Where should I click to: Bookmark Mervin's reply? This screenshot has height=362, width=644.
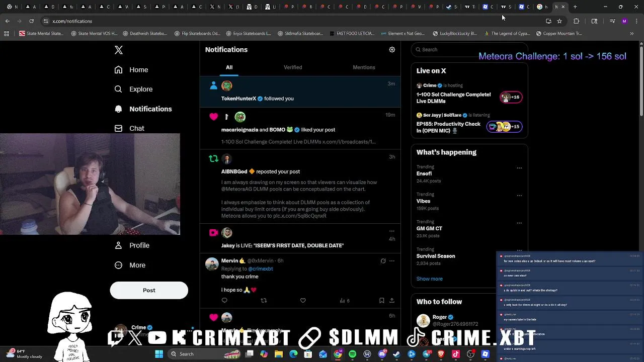pyautogui.click(x=381, y=301)
